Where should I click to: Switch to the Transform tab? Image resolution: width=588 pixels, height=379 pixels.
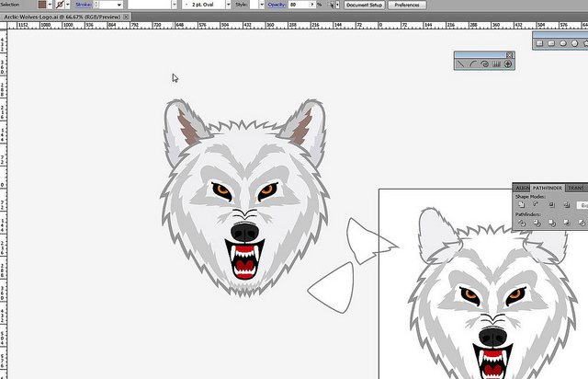576,188
